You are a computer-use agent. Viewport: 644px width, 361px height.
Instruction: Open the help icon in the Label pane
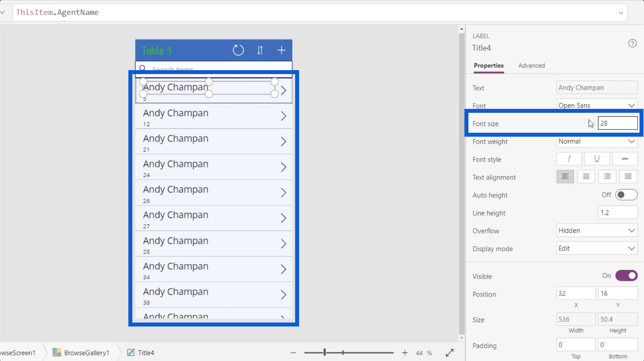pyautogui.click(x=632, y=43)
